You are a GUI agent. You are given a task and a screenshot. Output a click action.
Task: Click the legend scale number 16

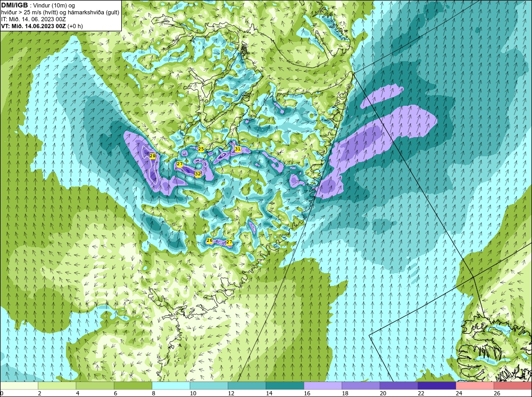[307, 393]
